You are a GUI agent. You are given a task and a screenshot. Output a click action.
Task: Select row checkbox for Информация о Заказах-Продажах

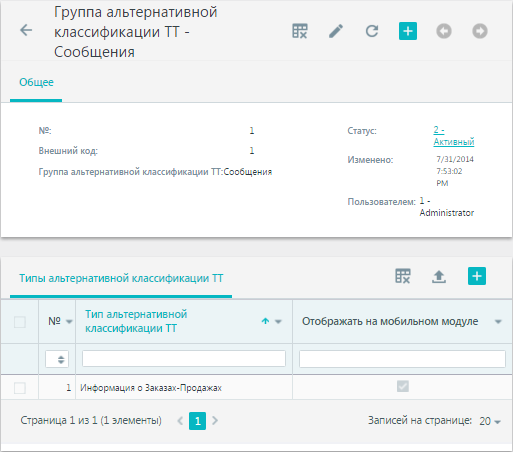tap(20, 388)
